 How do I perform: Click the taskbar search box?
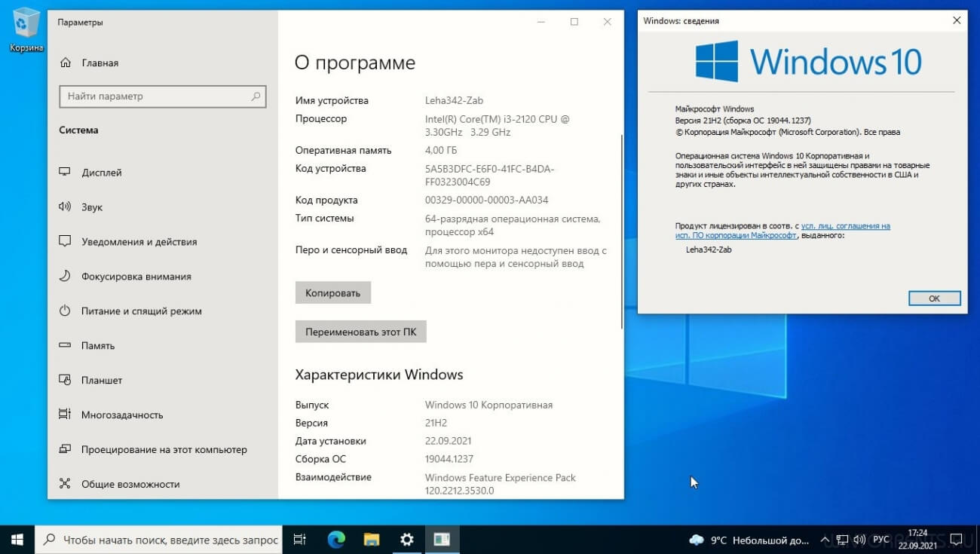click(x=158, y=540)
